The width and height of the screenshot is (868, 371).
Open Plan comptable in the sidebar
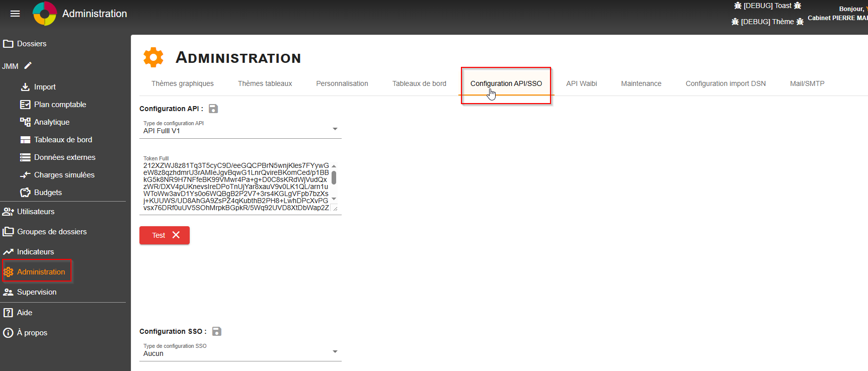(x=59, y=105)
